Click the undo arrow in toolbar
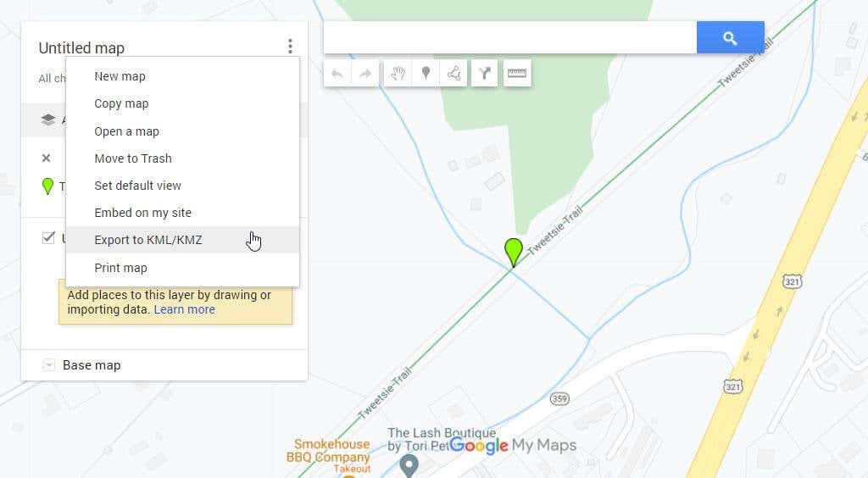868x478 pixels. (x=337, y=74)
